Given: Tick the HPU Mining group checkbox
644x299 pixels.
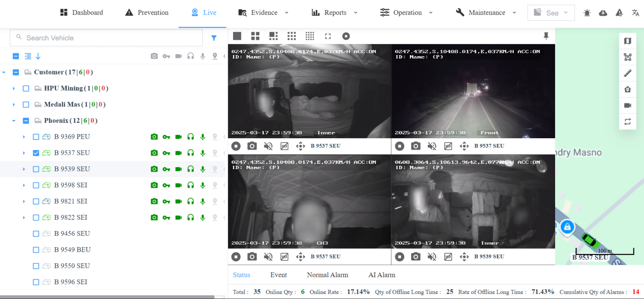Looking at the screenshot, I should [x=26, y=88].
